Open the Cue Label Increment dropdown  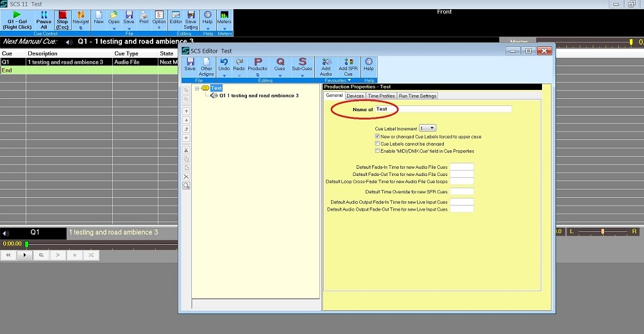[x=427, y=128]
